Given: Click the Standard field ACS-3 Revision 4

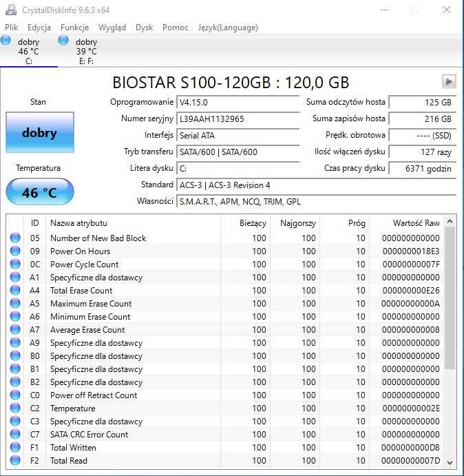Looking at the screenshot, I should [316, 185].
